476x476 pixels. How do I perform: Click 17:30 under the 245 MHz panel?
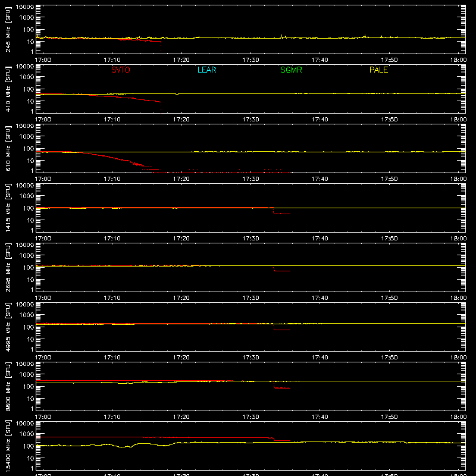click(x=250, y=60)
